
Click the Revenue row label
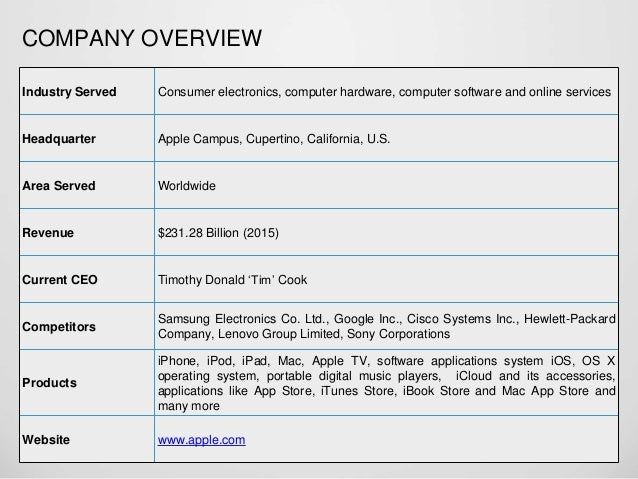(x=48, y=233)
